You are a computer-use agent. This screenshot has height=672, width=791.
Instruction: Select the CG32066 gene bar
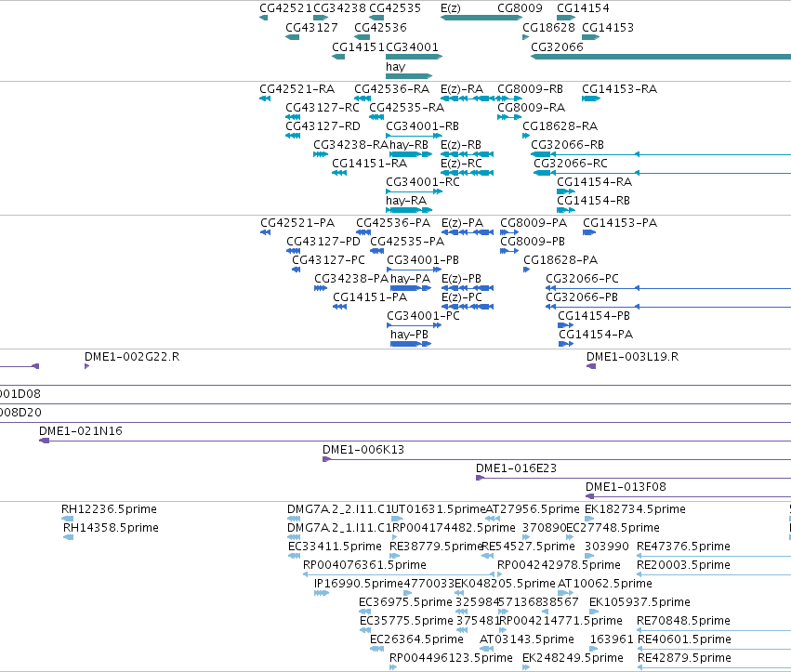[x=661, y=57]
